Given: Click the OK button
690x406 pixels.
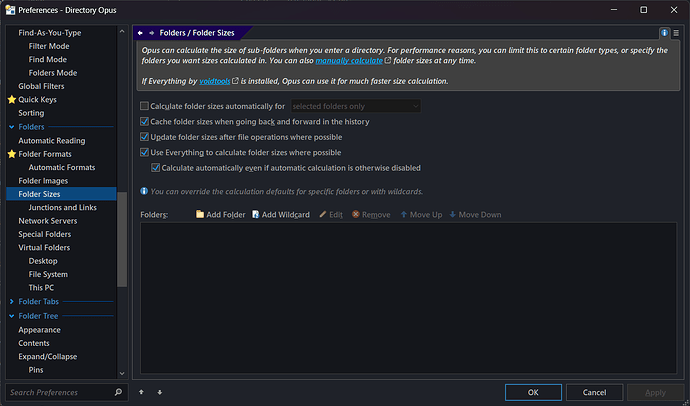Looking at the screenshot, I should (533, 392).
